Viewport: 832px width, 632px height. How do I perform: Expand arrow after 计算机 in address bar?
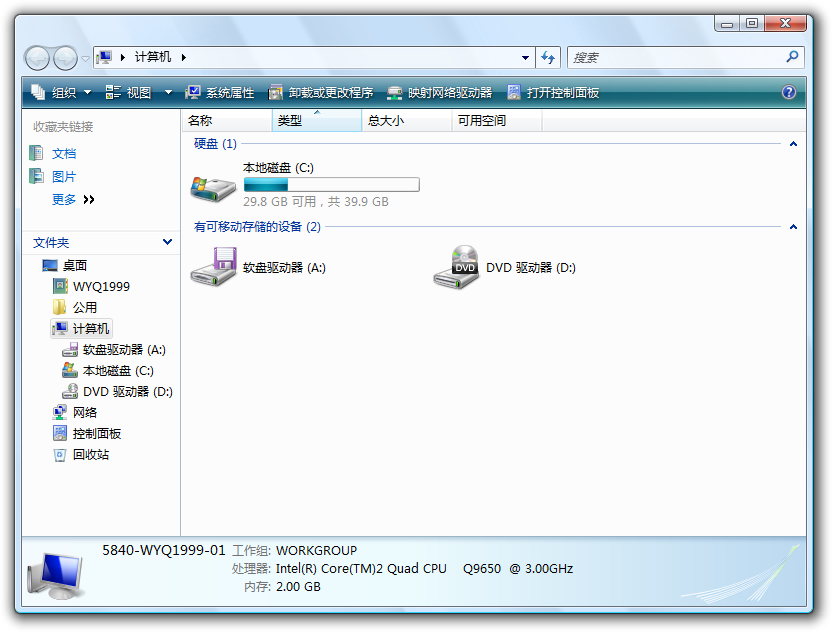(x=184, y=57)
